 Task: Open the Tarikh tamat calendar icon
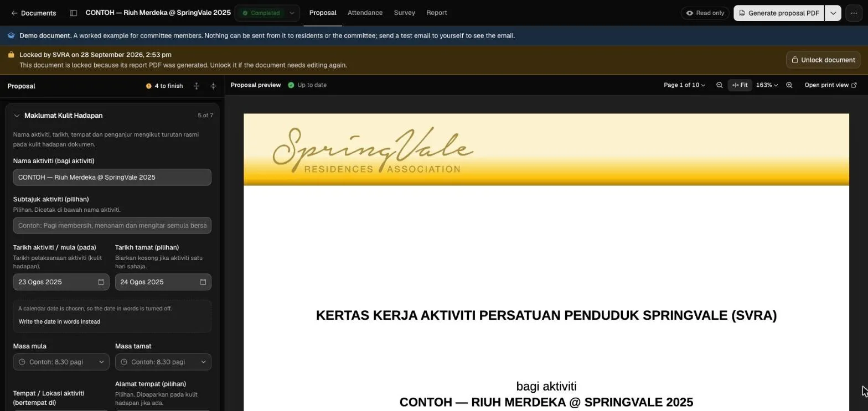203,282
